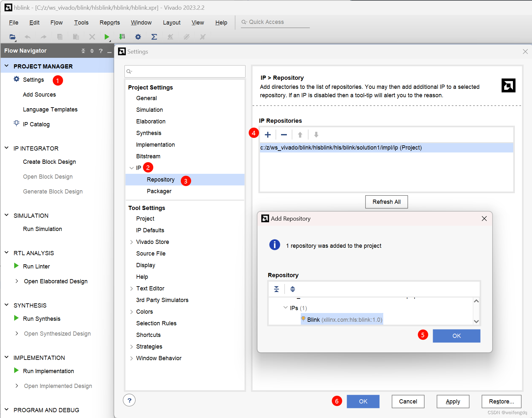Open the Window menu

click(141, 23)
